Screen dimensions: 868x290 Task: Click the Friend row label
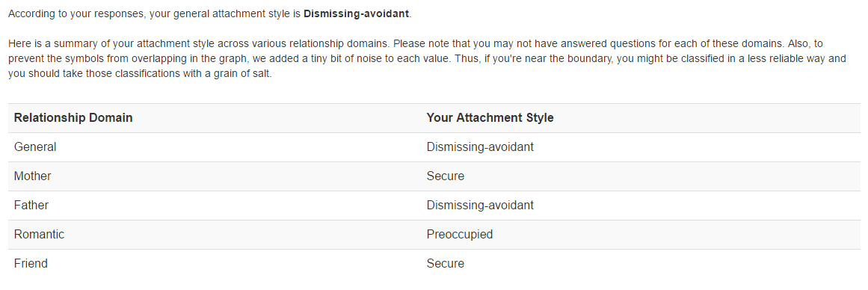click(x=31, y=263)
